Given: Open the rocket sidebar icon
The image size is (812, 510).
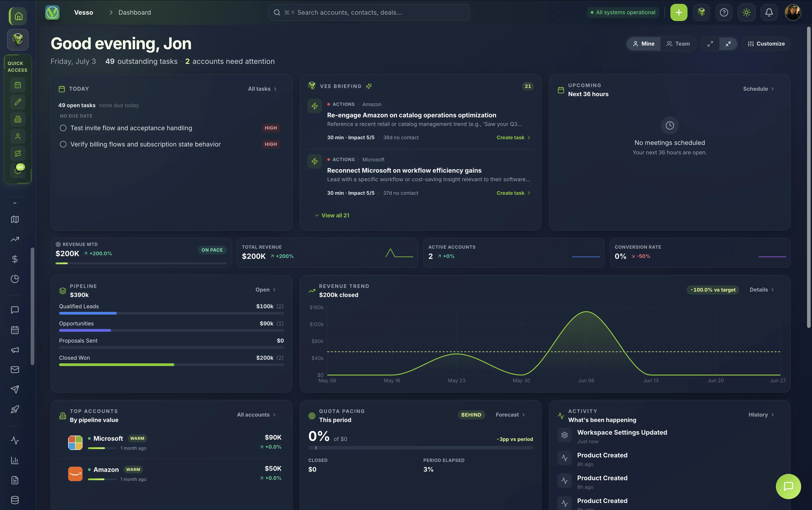Looking at the screenshot, I should (x=15, y=409).
